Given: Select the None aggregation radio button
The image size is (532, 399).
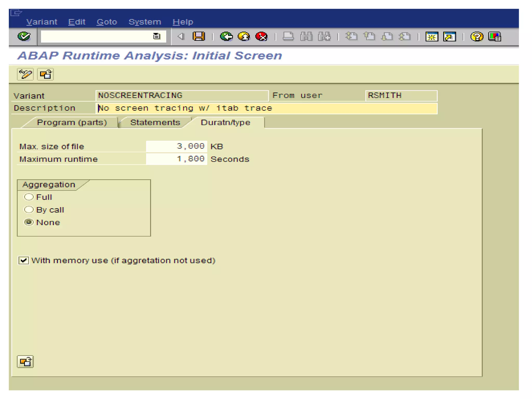Looking at the screenshot, I should [29, 222].
